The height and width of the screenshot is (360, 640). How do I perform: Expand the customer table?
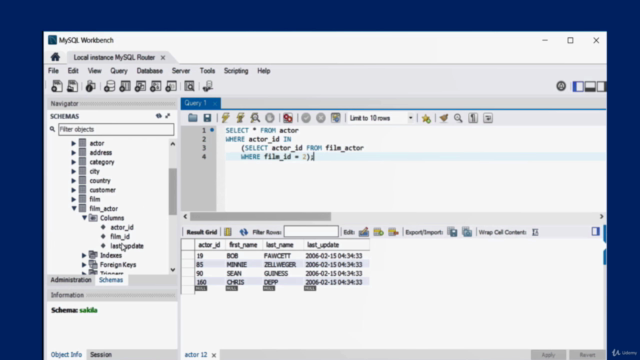(x=73, y=190)
